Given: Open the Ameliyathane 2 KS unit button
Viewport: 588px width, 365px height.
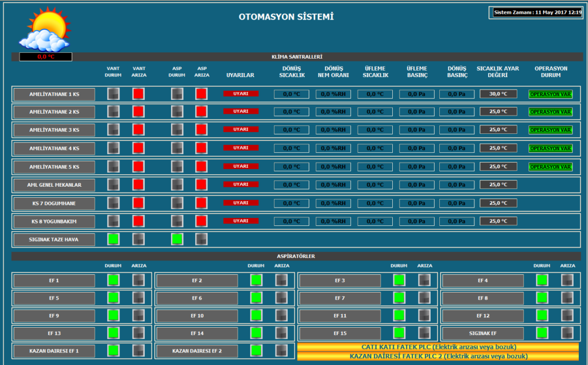Looking at the screenshot, I should click(x=55, y=112).
